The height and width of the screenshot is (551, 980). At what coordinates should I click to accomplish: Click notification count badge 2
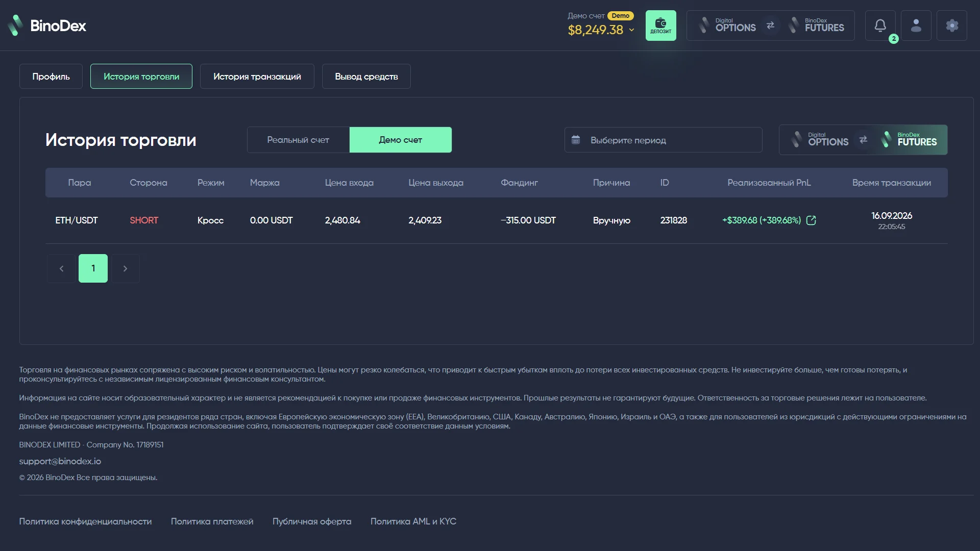tap(893, 39)
